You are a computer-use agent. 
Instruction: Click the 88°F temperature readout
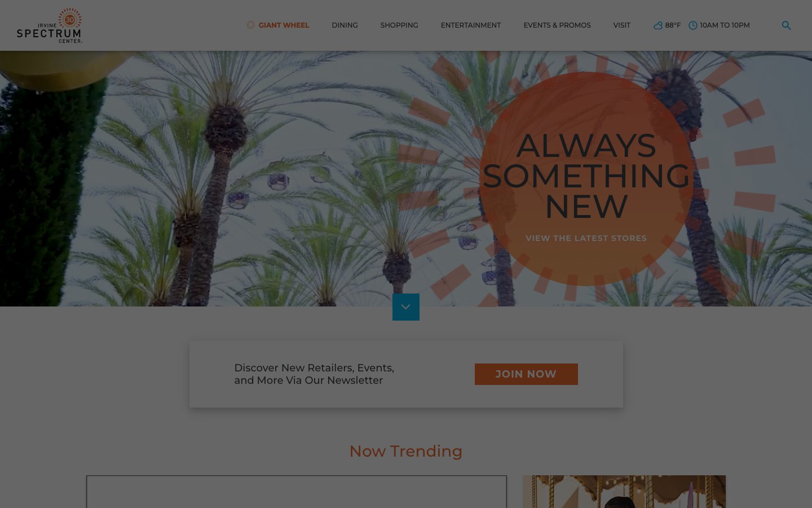(x=673, y=25)
